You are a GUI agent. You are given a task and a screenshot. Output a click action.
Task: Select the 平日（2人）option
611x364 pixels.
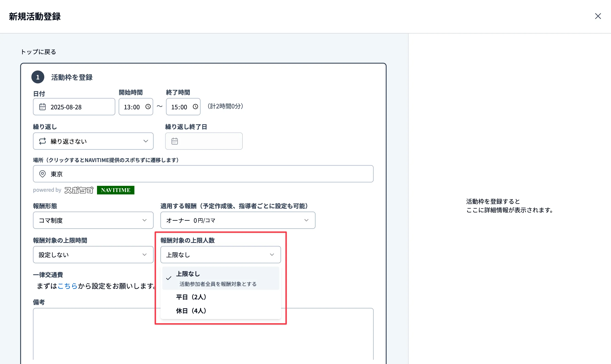(x=191, y=297)
